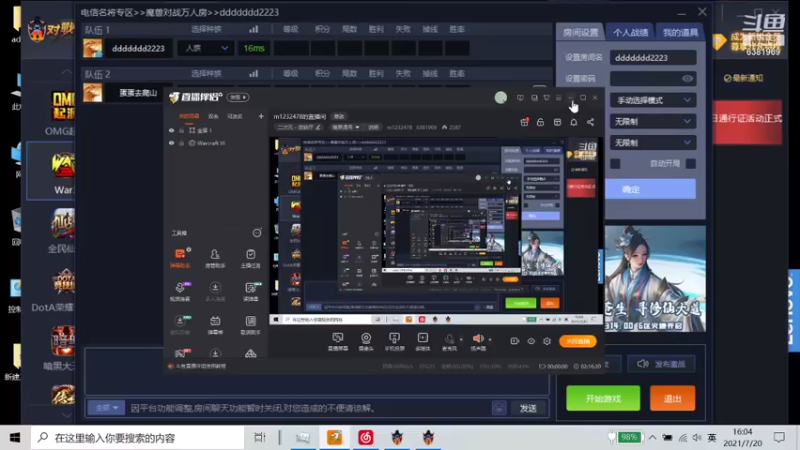Mute the speaker (扬声器) icon

tap(478, 340)
